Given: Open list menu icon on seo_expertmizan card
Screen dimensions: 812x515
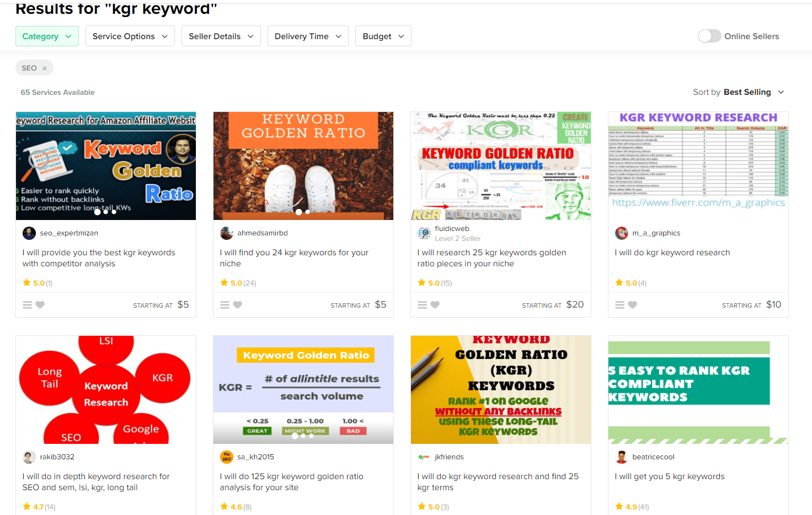Looking at the screenshot, I should (27, 305).
